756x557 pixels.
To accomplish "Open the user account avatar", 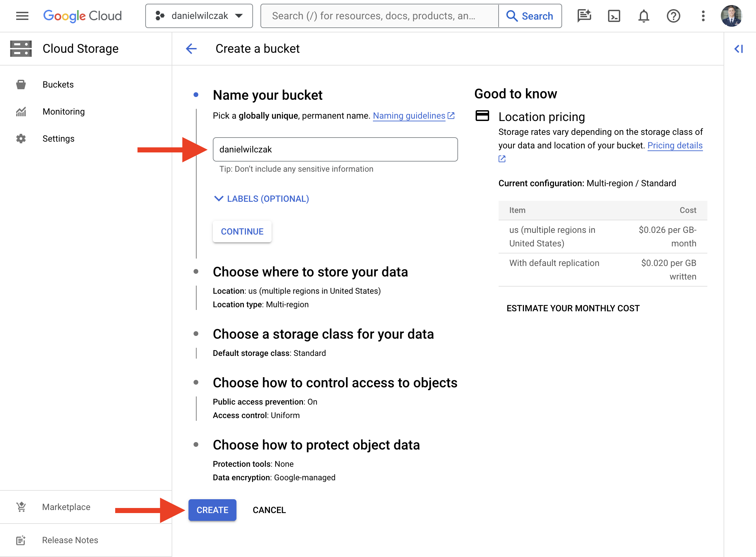I will coord(731,16).
